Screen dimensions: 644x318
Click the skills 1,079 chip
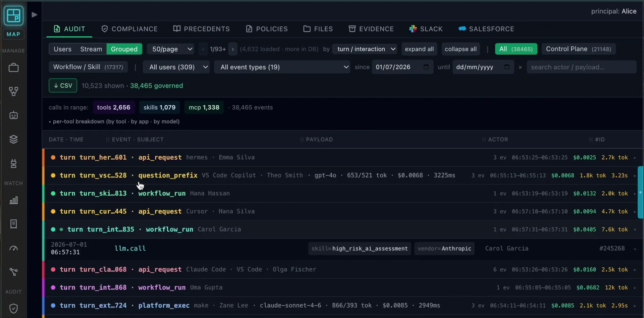159,107
